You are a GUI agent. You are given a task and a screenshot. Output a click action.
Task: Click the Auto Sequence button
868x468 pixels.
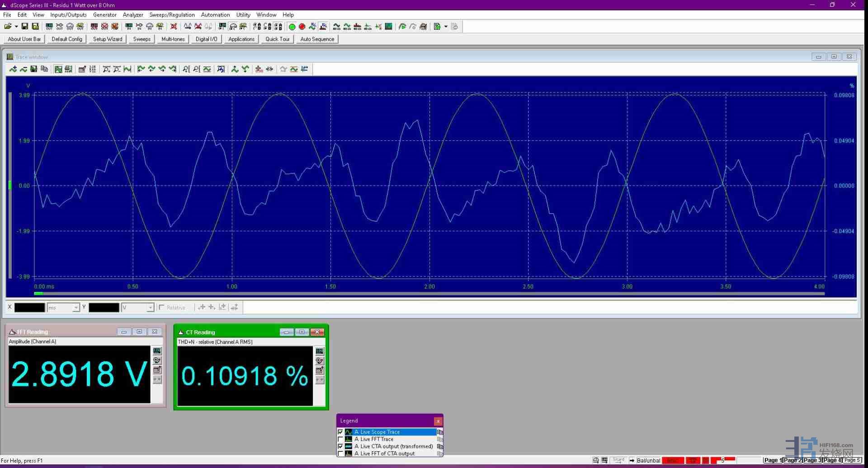click(317, 39)
